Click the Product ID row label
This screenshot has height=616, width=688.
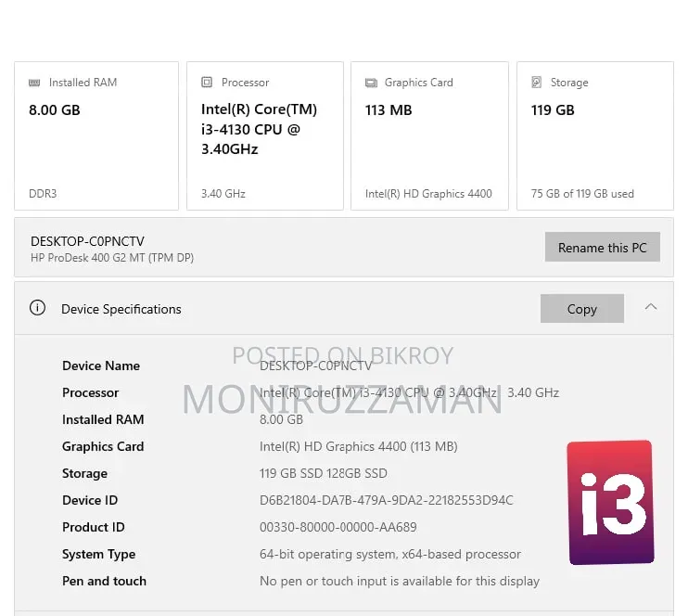[94, 527]
